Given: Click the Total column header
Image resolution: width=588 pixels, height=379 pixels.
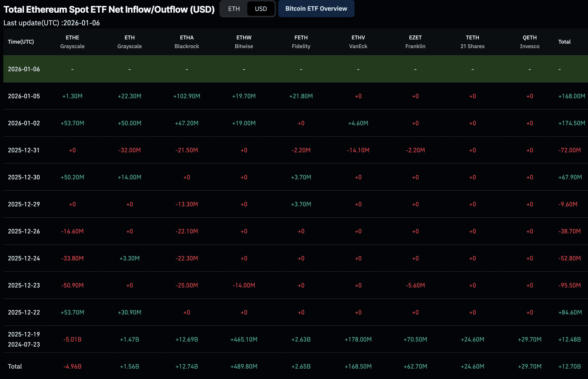Looking at the screenshot, I should click(x=564, y=42).
